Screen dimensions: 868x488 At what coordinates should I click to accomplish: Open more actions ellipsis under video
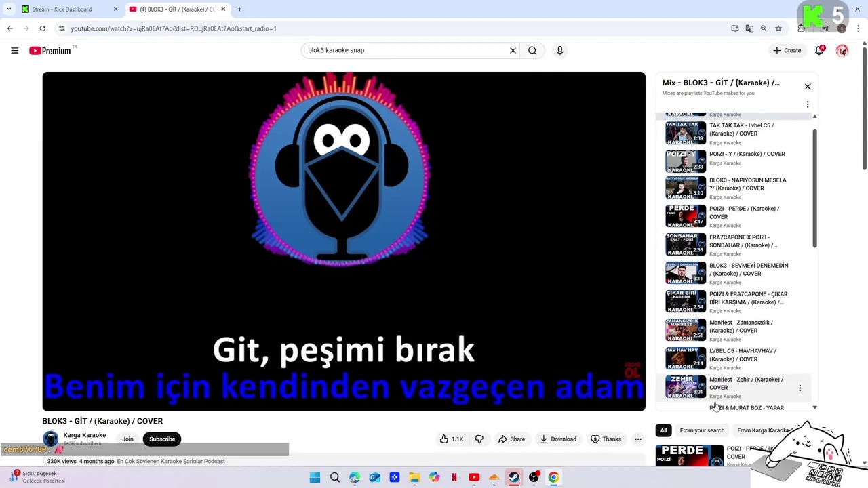[x=638, y=439]
